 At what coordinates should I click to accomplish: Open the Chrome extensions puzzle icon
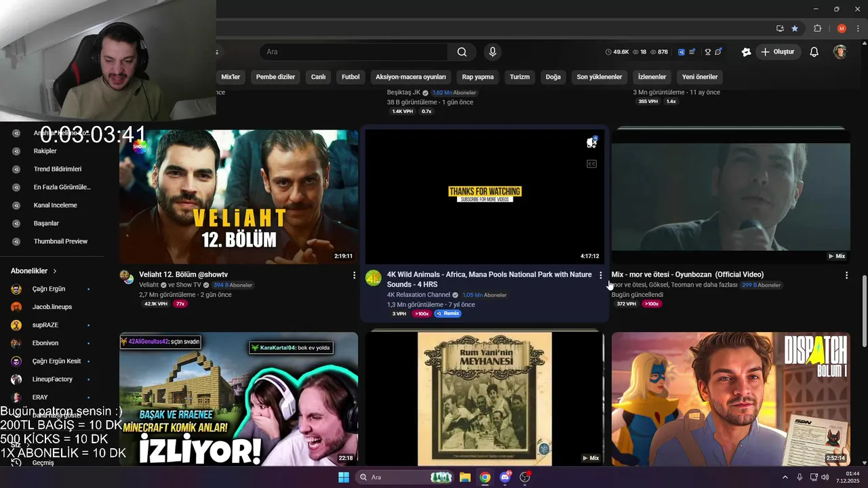point(817,28)
